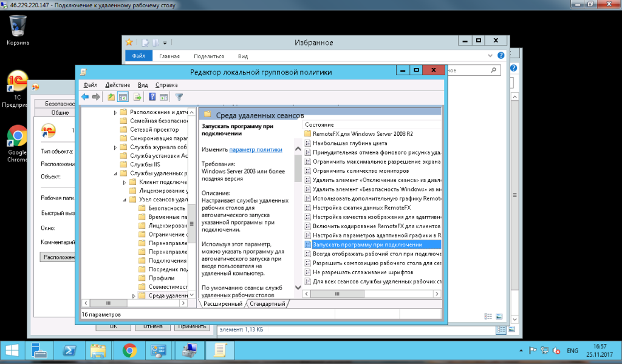622x364 pixels.
Task: Open the Справка menu
Action: pyautogui.click(x=166, y=85)
